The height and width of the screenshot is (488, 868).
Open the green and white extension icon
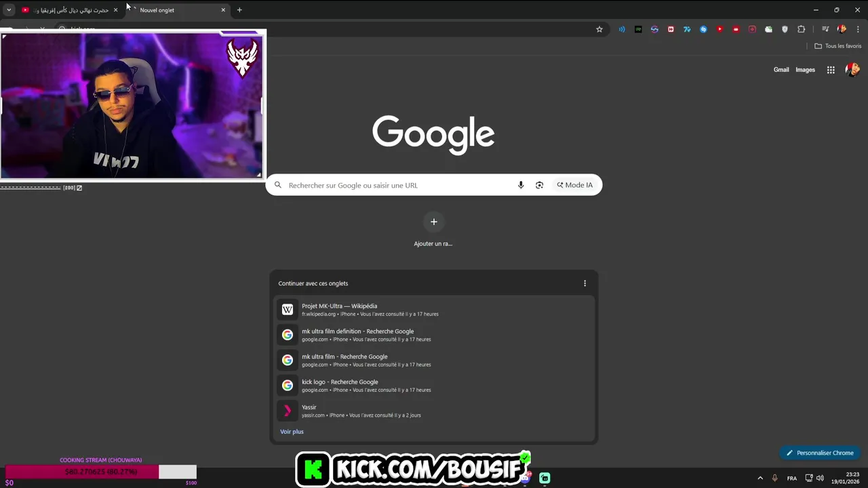(x=768, y=29)
